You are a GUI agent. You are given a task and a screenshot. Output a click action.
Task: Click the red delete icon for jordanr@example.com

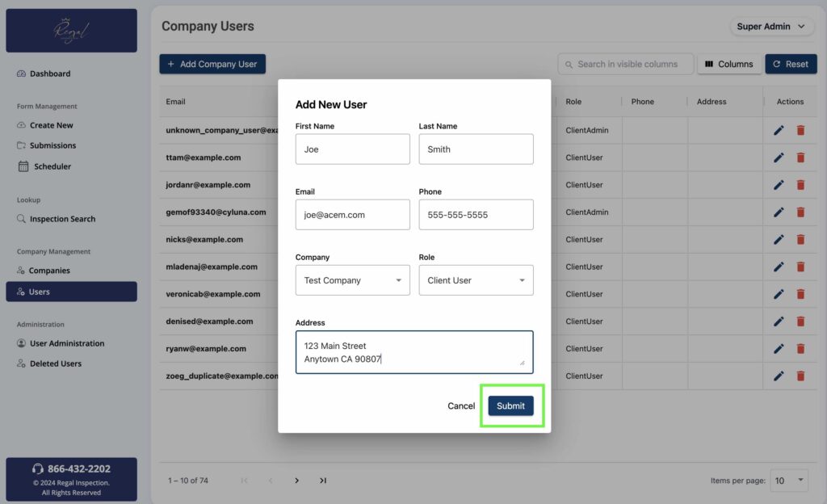point(800,185)
